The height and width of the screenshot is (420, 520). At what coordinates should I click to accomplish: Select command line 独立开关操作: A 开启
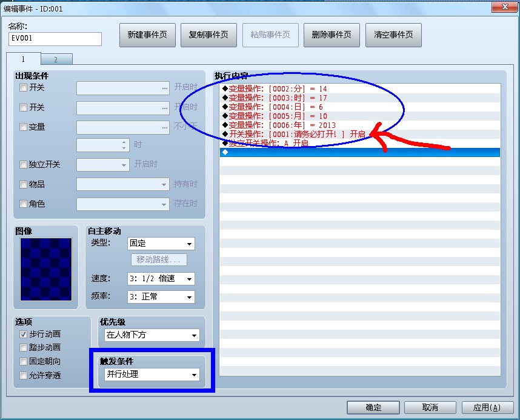coord(360,143)
